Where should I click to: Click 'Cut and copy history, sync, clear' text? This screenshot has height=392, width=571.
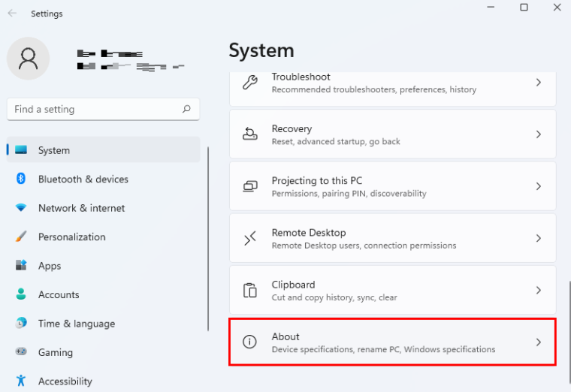pyautogui.click(x=334, y=297)
